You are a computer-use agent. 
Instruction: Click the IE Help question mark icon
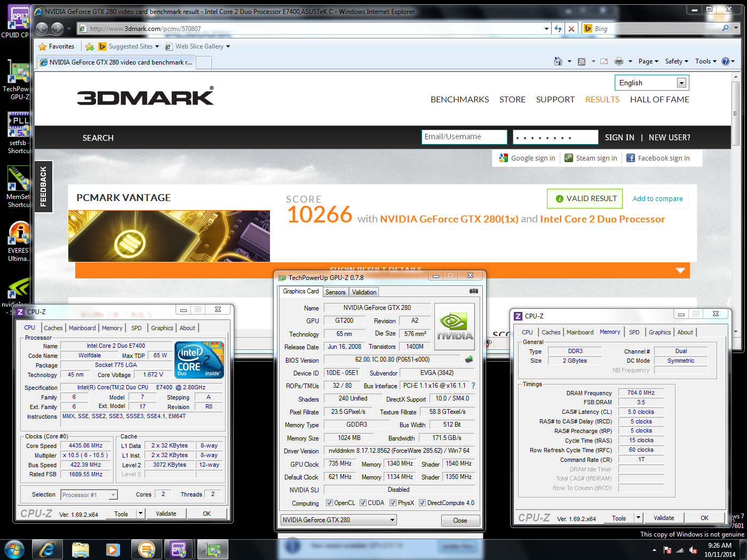click(726, 61)
